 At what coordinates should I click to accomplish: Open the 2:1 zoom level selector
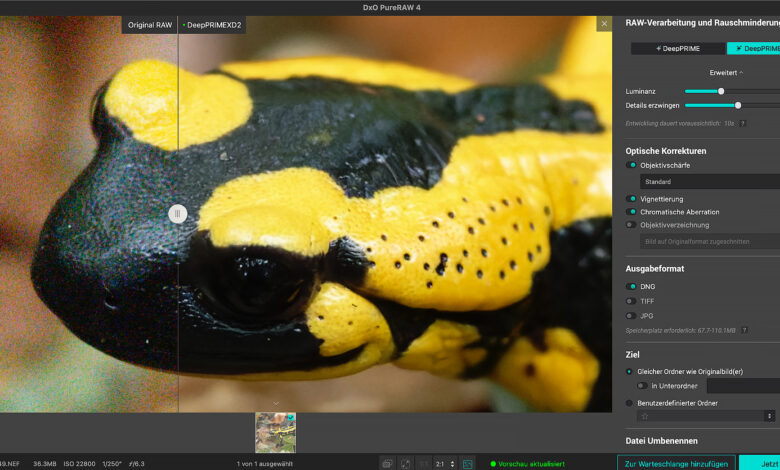(x=445, y=464)
